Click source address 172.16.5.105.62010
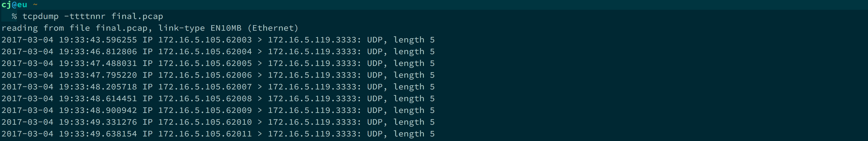868x141 pixels. click(205, 122)
